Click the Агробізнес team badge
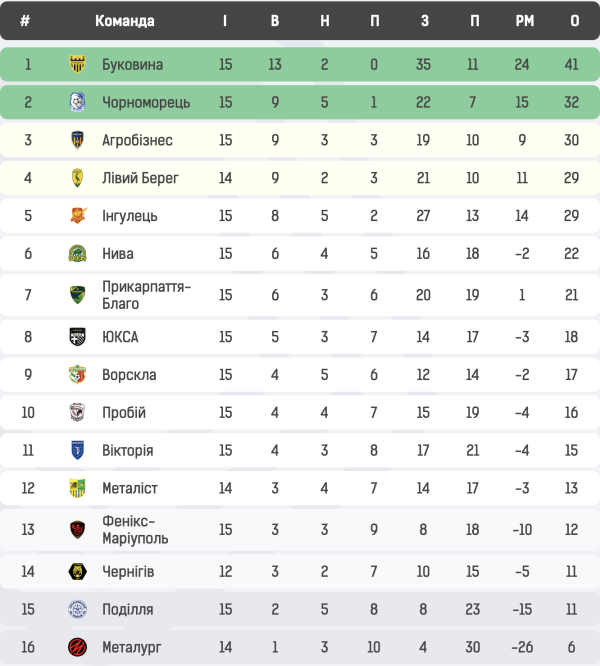 (78, 140)
